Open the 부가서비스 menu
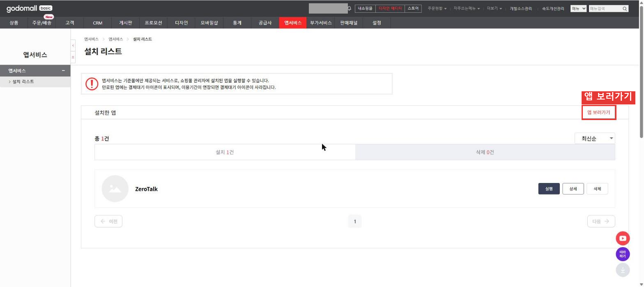 pyautogui.click(x=321, y=23)
